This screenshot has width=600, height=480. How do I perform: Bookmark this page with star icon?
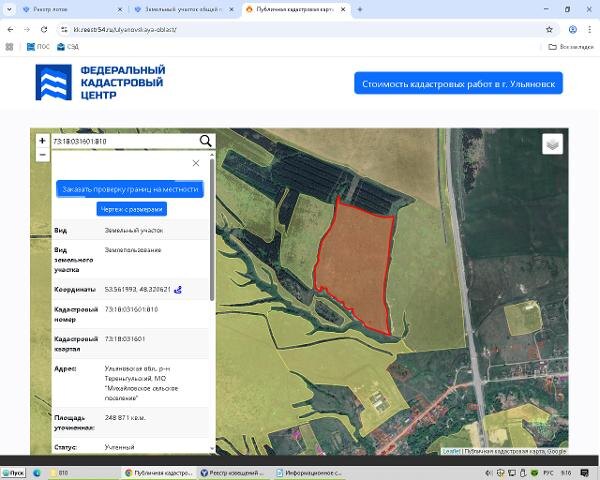(x=549, y=29)
